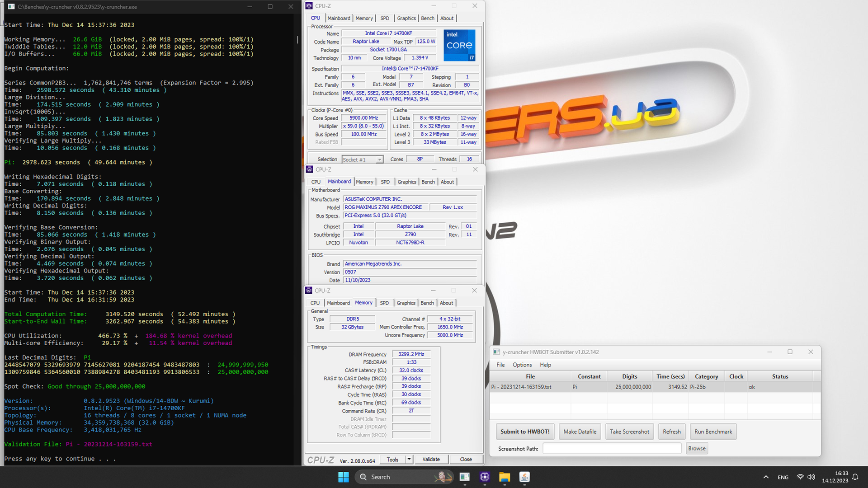Click the Status column header
Screen dimensions: 868x488
pyautogui.click(x=780, y=376)
